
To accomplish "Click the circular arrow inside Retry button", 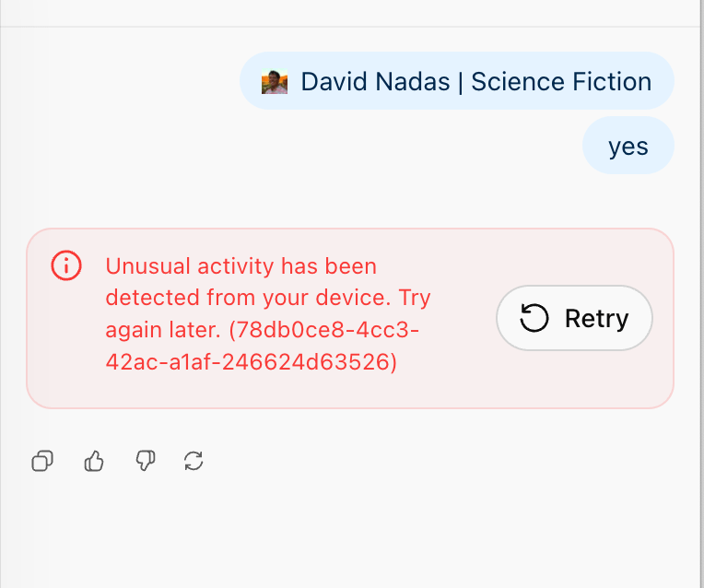I will point(534,319).
